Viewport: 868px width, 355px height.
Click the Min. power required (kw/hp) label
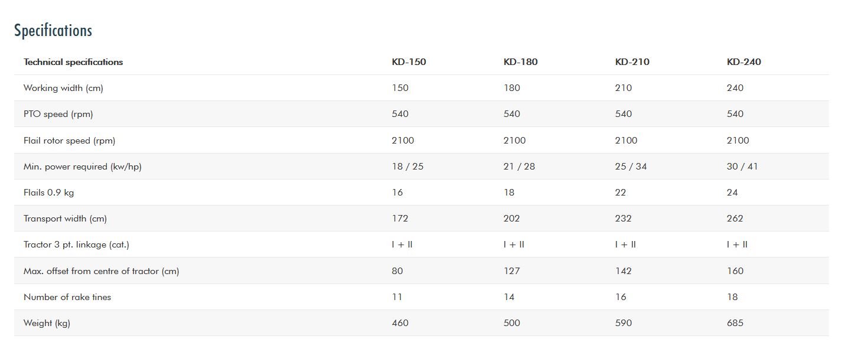[82, 167]
